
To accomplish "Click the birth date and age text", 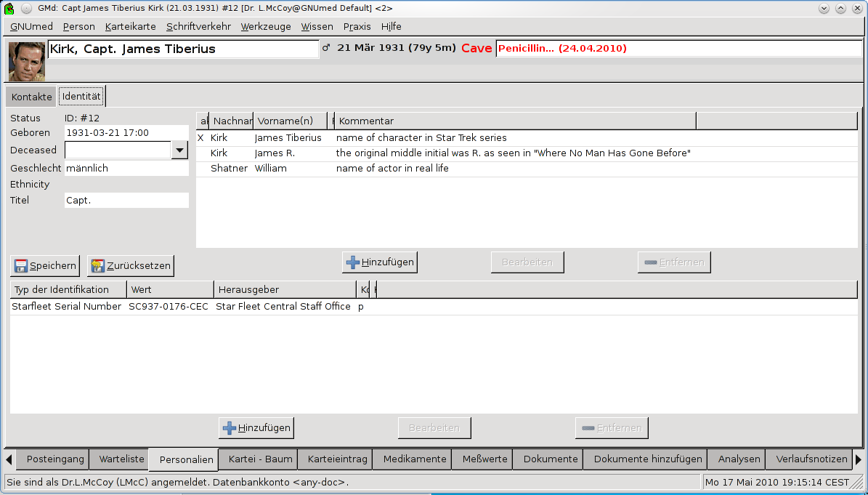I will point(397,48).
